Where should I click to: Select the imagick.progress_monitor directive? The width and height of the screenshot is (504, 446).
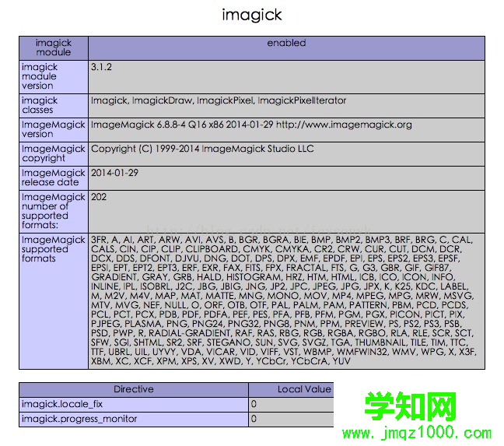[x=134, y=419]
